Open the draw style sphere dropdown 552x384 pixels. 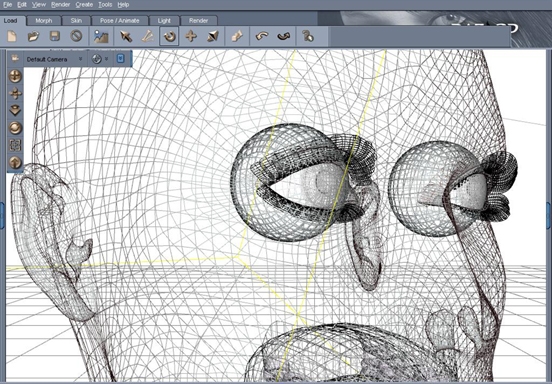[x=100, y=59]
